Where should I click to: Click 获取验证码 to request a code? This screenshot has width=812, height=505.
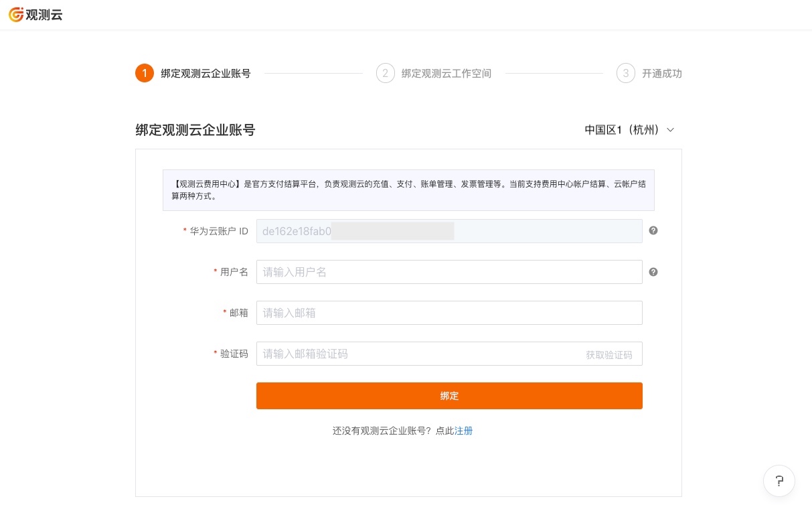(609, 355)
